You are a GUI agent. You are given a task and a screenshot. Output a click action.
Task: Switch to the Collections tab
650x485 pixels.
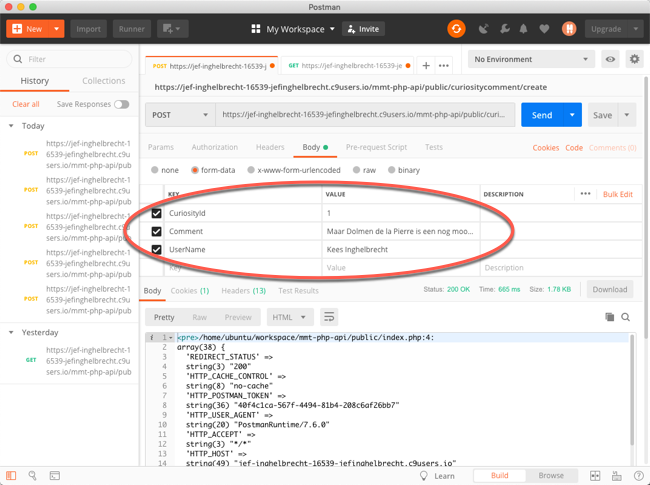(104, 81)
